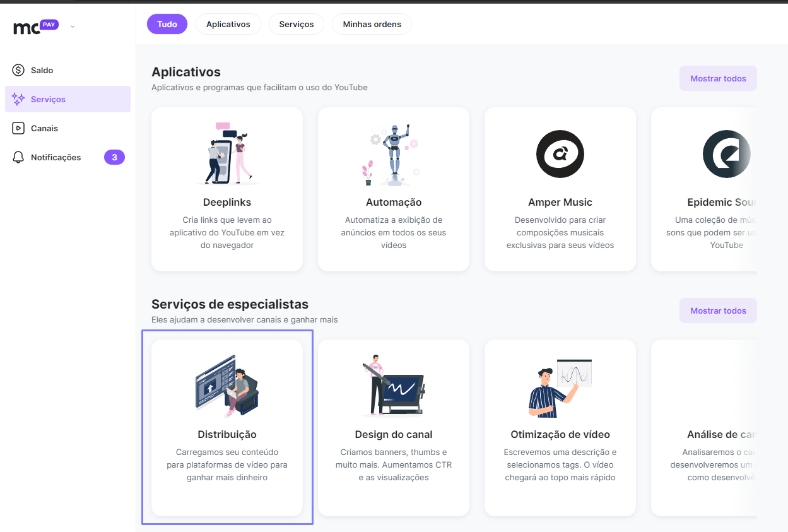Click the Amper Music logo icon
Screen dimensions: 788x532
click(x=560, y=154)
